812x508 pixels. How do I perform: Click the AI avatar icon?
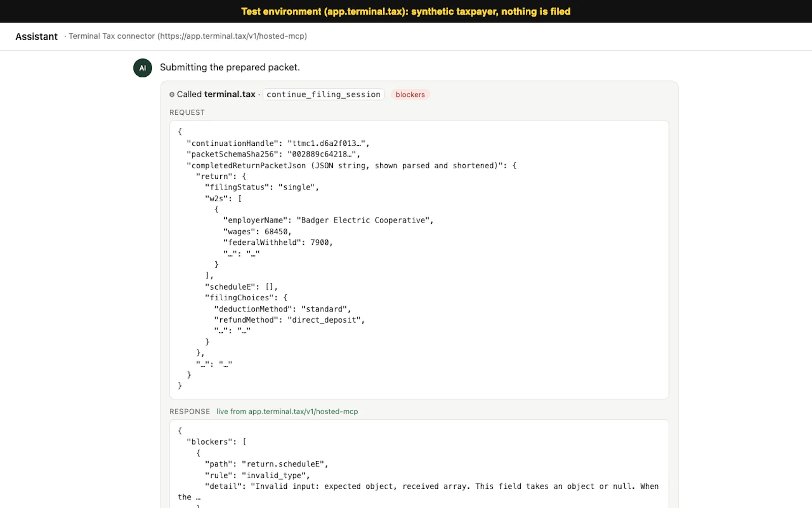pyautogui.click(x=143, y=68)
